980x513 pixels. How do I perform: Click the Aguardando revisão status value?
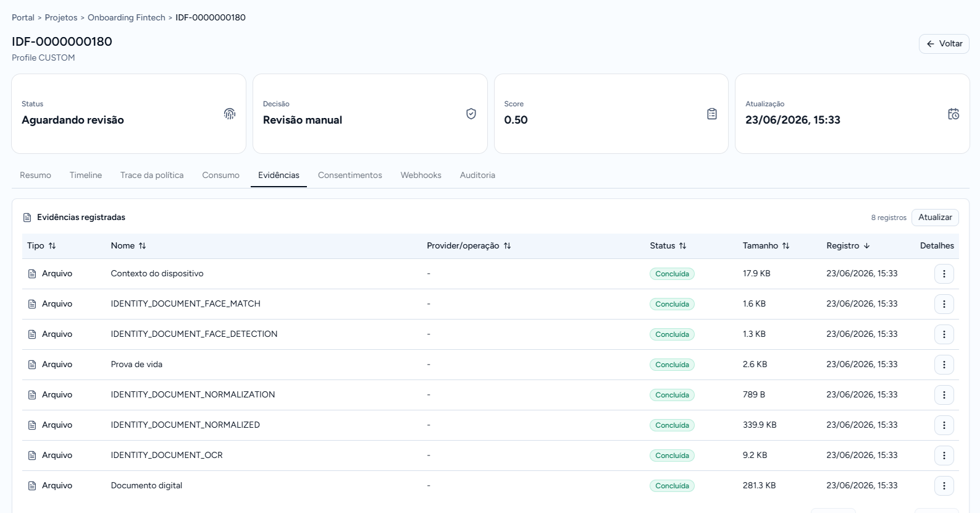(x=73, y=120)
